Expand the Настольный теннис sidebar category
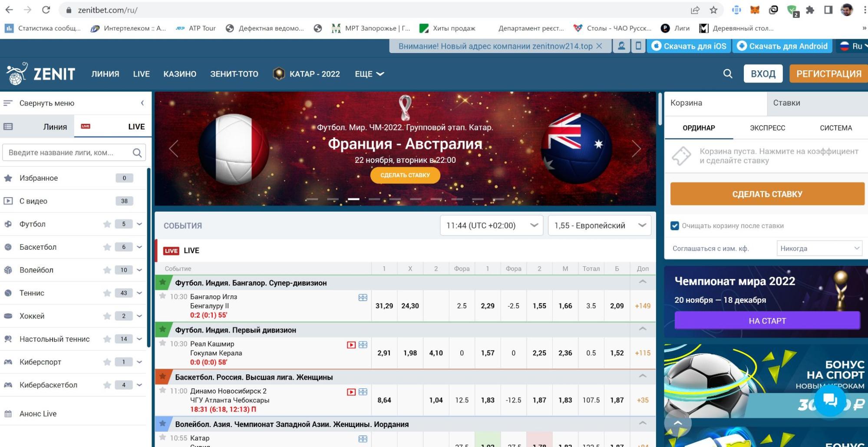This screenshot has height=447, width=868. click(139, 339)
